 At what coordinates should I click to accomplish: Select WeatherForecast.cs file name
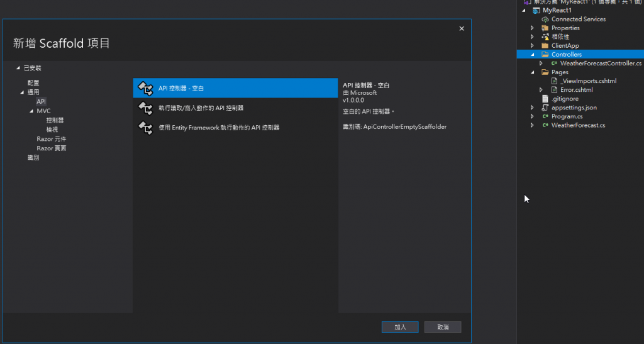[578, 125]
